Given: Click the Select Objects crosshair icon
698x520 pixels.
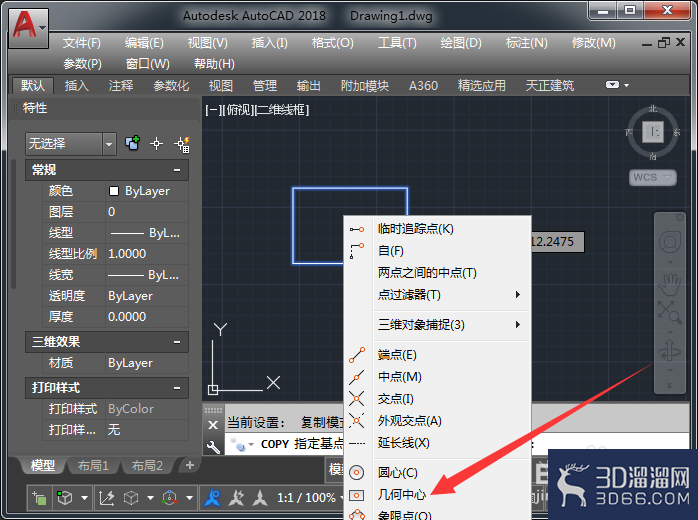Looking at the screenshot, I should pyautogui.click(x=156, y=143).
